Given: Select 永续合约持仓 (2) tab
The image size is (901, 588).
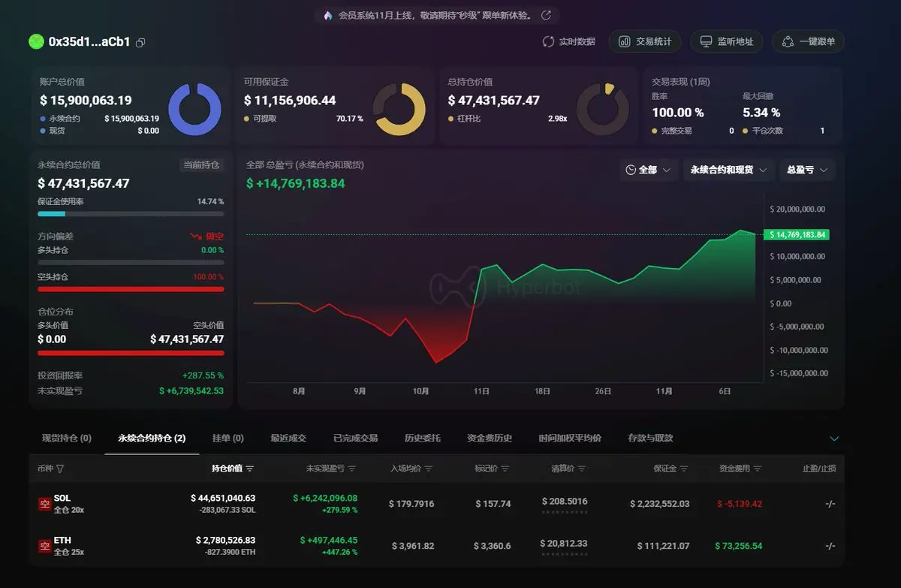Looking at the screenshot, I should point(152,438).
